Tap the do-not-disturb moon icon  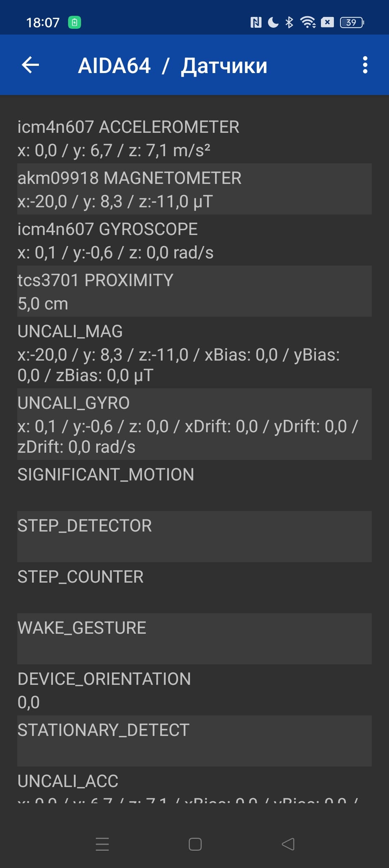[273, 23]
